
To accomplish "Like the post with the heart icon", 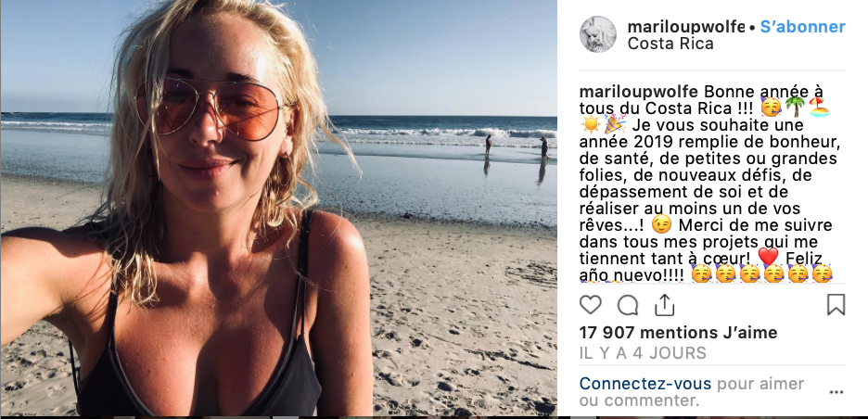I will coord(590,305).
